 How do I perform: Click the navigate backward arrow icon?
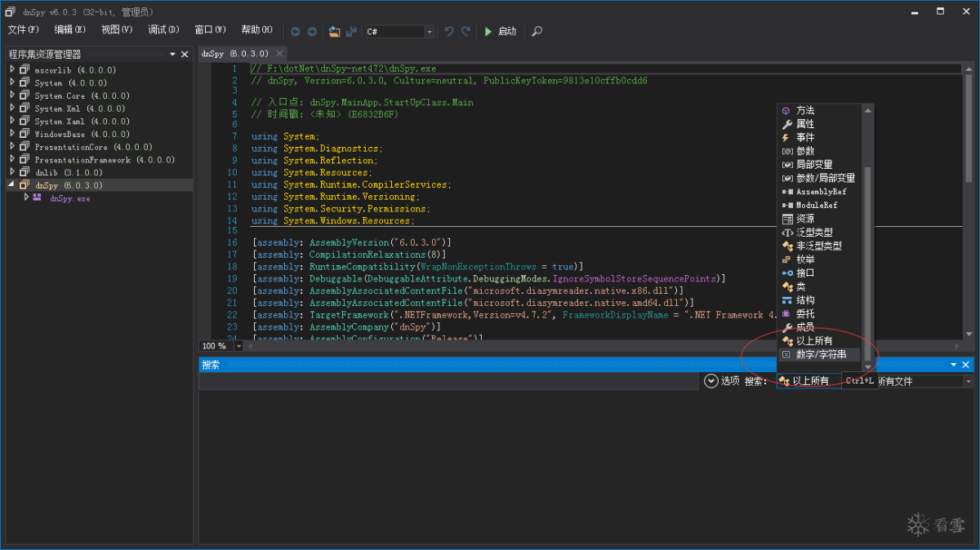pyautogui.click(x=296, y=32)
